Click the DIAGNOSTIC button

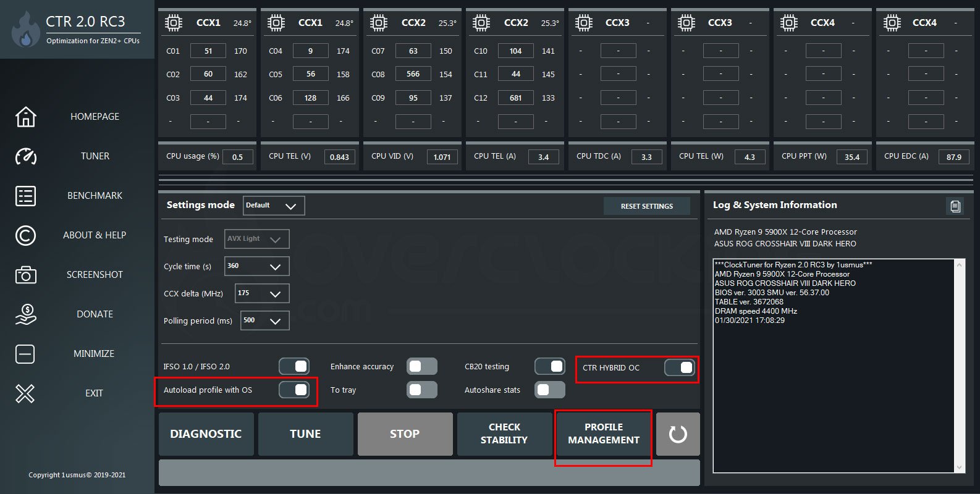click(x=206, y=434)
